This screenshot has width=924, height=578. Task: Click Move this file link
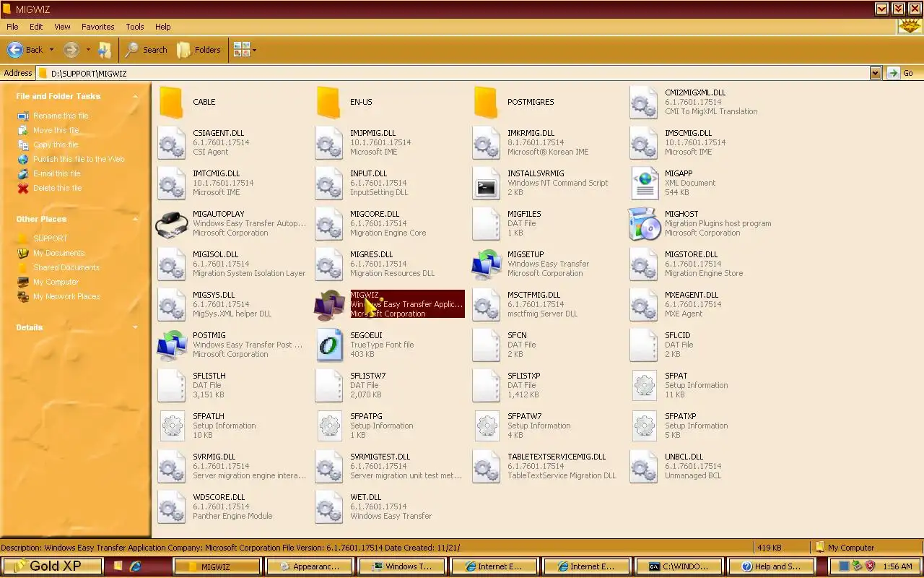[x=56, y=130]
